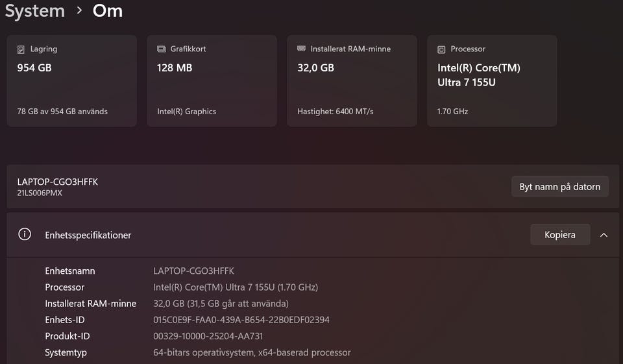The width and height of the screenshot is (623, 364).
Task: Go back to System via breadcrumb
Action: pyautogui.click(x=35, y=11)
